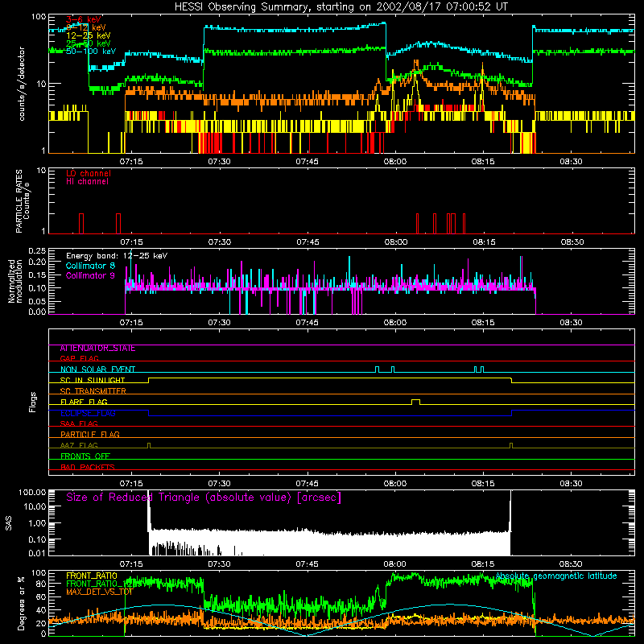This screenshot has width=644, height=644.
Task: Click the "HI channel" legend label
Action: coord(87,182)
